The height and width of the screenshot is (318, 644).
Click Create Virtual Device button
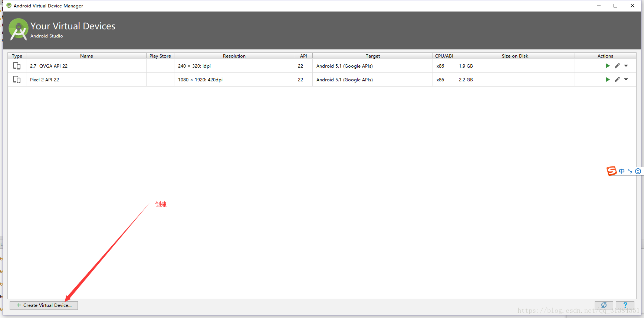tap(44, 305)
